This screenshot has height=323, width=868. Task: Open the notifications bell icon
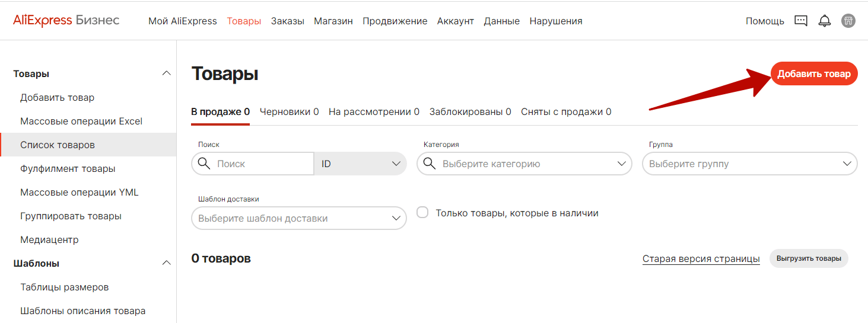coord(825,21)
